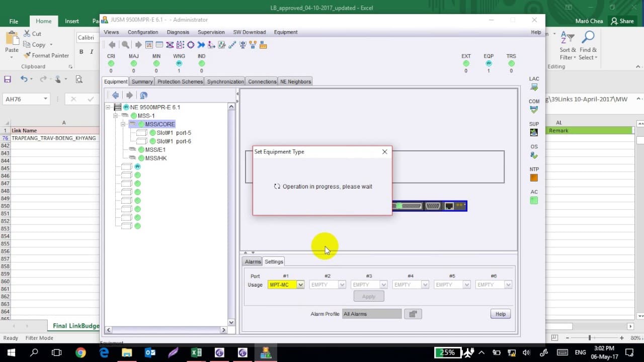Open the Diagnosis menu
The width and height of the screenshot is (644, 362).
(178, 32)
